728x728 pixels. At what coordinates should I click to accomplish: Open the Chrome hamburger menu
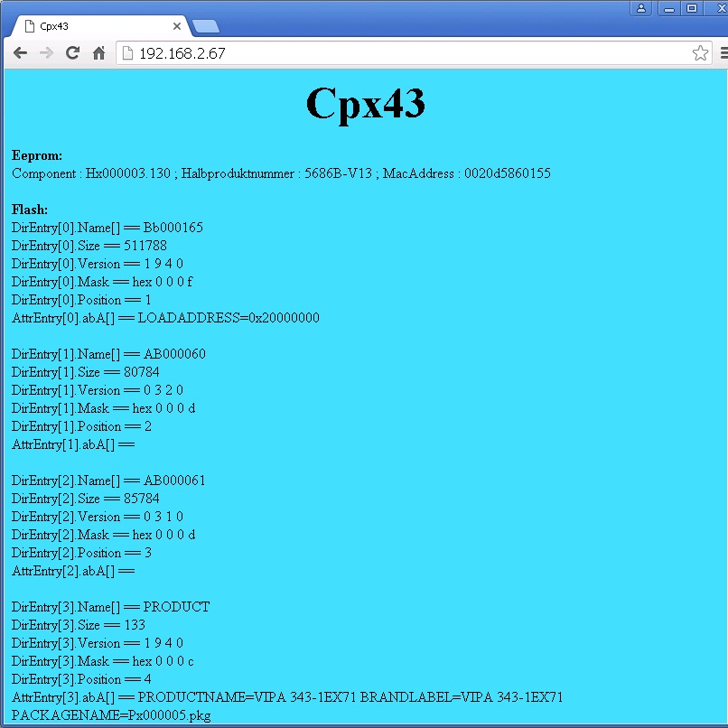tap(723, 53)
